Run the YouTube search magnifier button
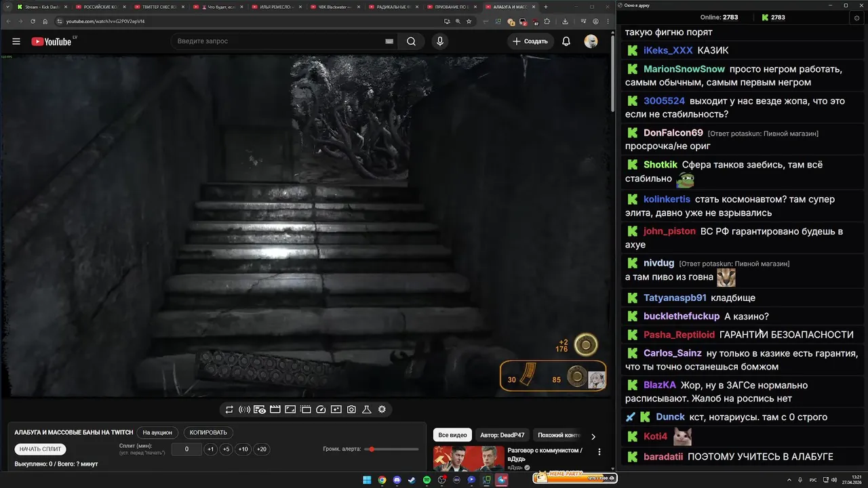 [x=412, y=41]
